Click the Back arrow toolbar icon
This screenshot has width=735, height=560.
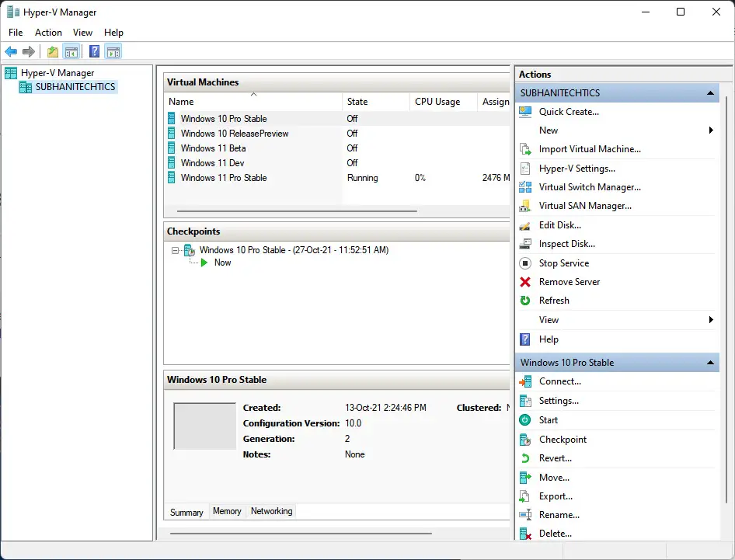11,51
